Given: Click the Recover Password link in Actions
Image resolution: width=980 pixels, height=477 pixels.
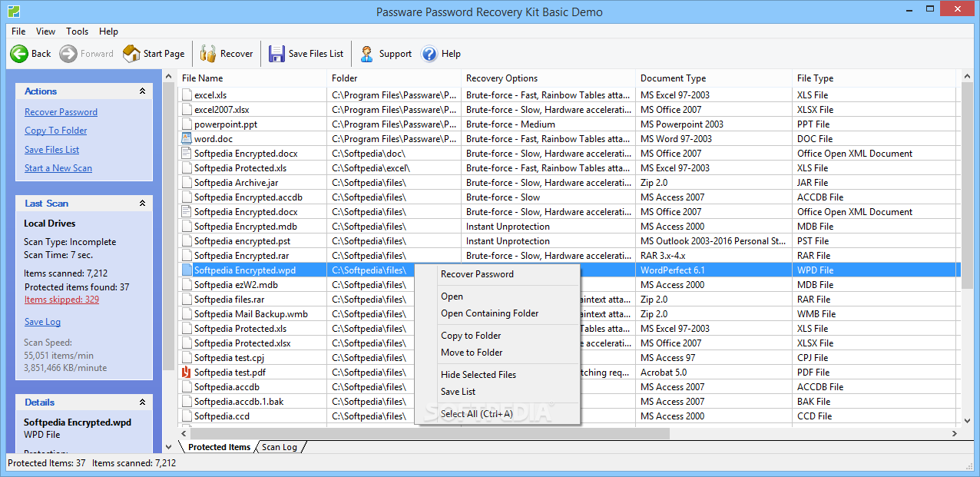Looking at the screenshot, I should pos(61,112).
